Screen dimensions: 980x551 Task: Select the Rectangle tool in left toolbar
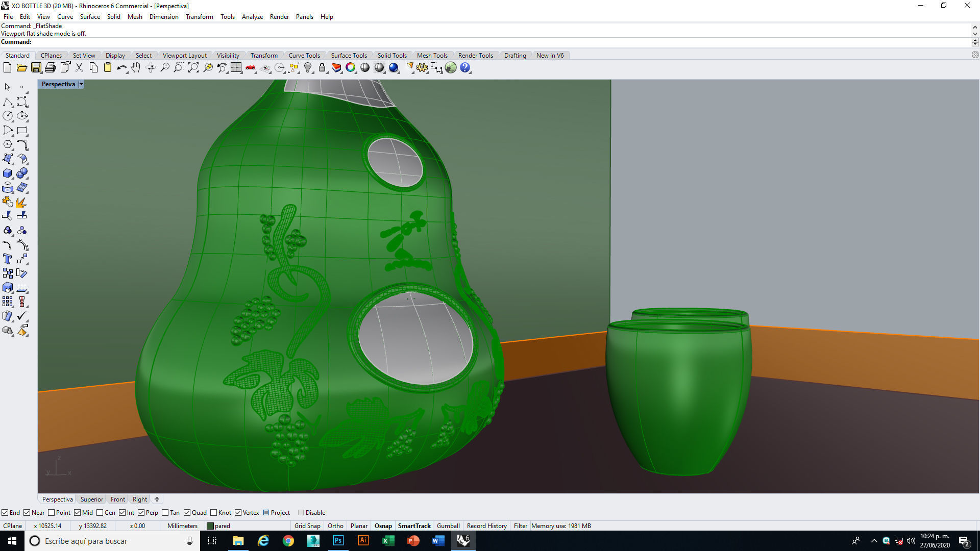pyautogui.click(x=22, y=131)
